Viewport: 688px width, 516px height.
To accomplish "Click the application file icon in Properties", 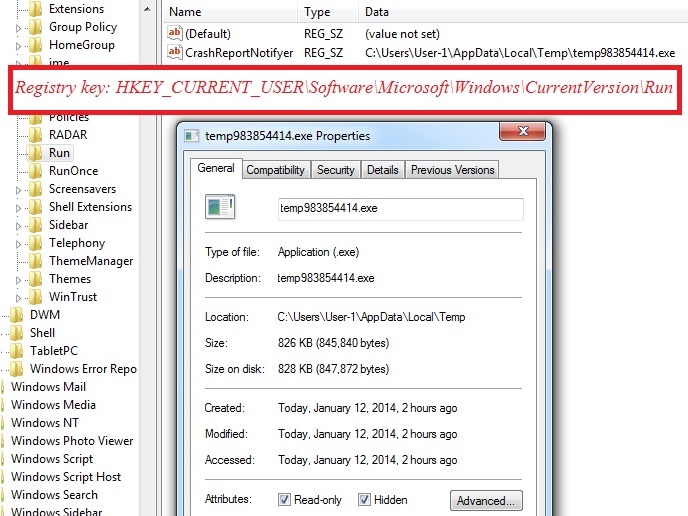I will point(220,207).
